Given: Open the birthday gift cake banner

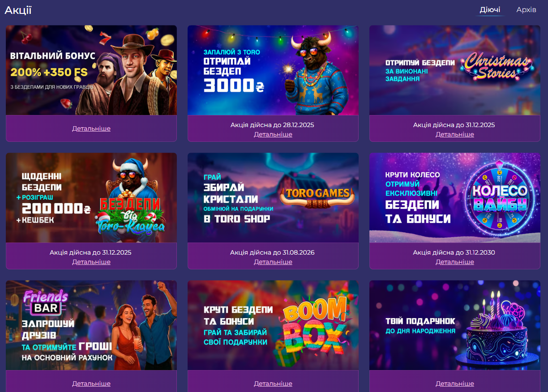Looking at the screenshot, I should pyautogui.click(x=455, y=325).
